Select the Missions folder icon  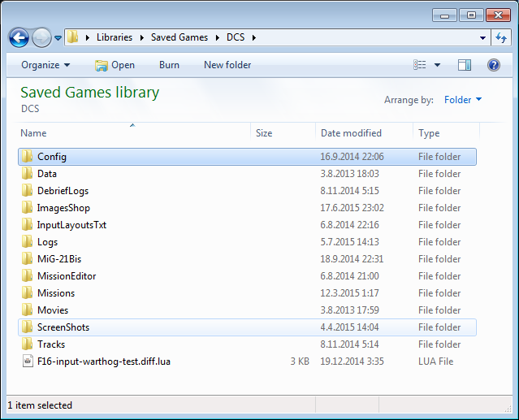click(x=27, y=292)
